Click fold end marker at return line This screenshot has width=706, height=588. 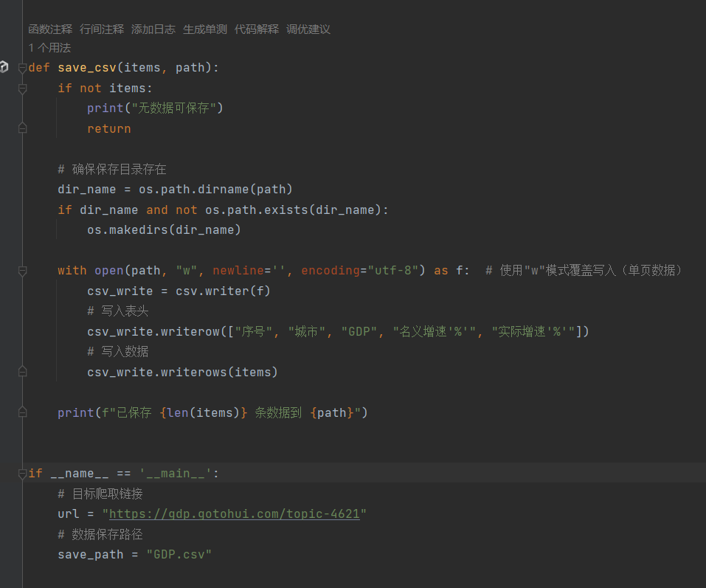coord(23,129)
